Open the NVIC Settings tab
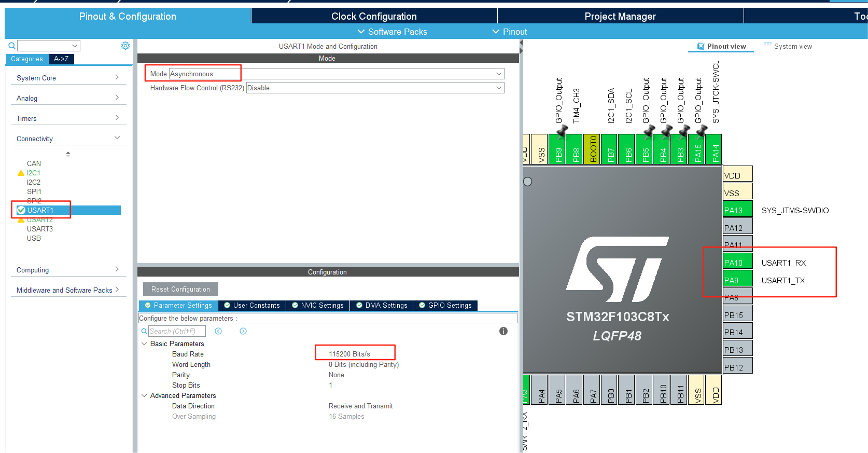 [318, 305]
